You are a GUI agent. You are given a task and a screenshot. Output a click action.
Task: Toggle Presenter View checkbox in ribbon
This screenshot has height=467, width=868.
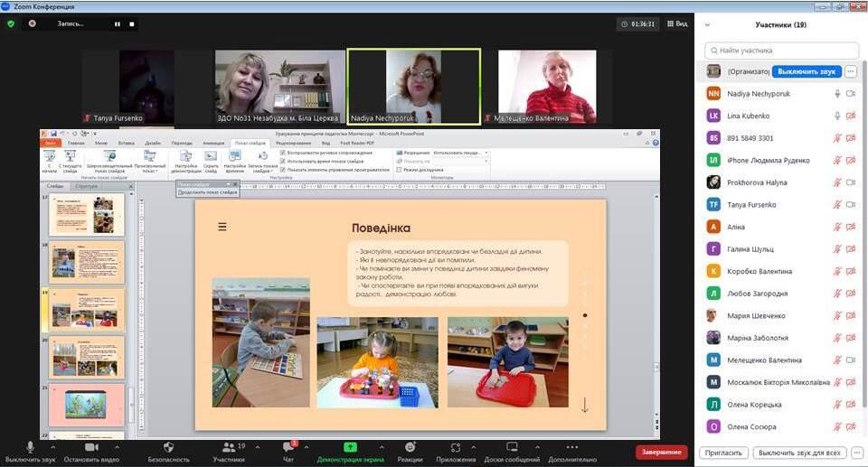(399, 170)
